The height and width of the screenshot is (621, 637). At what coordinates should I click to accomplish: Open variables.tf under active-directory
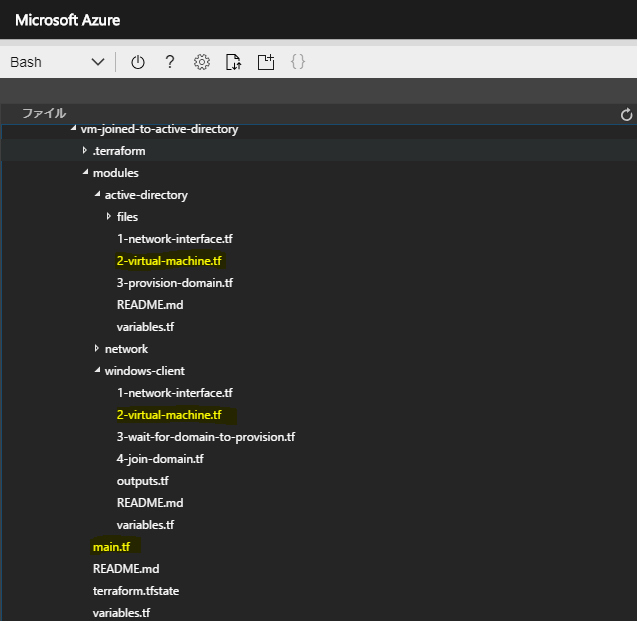point(145,327)
